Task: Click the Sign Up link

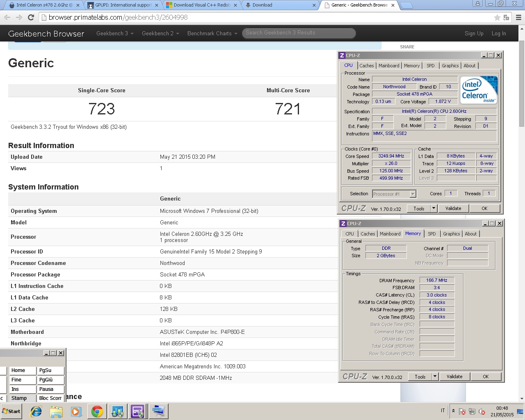Action: coord(474,34)
